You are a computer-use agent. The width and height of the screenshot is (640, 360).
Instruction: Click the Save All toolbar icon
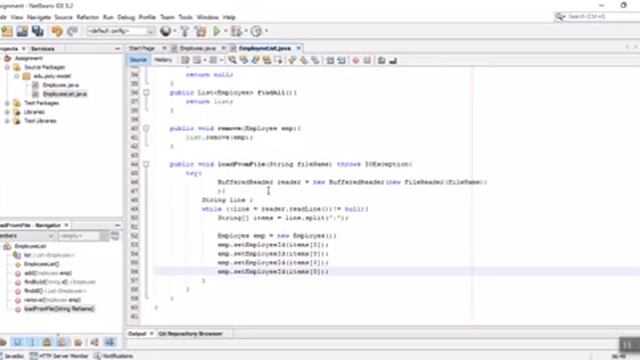coord(38,31)
